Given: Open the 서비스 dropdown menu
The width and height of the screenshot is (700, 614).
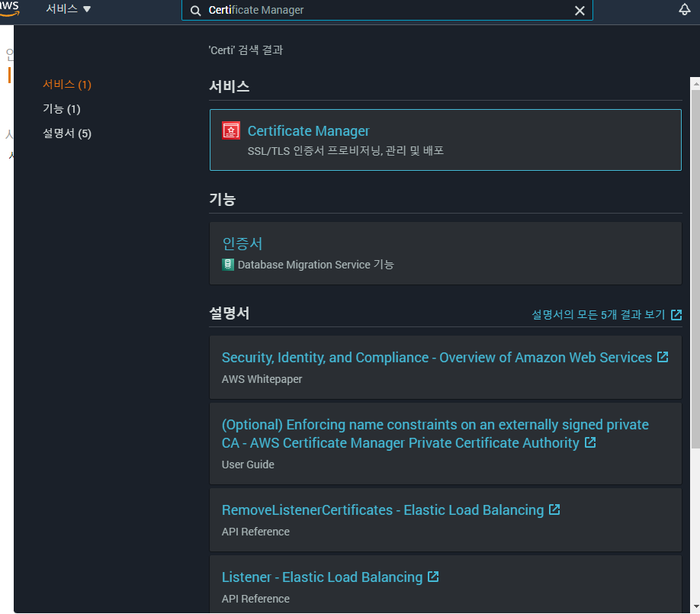Looking at the screenshot, I should click(x=68, y=9).
